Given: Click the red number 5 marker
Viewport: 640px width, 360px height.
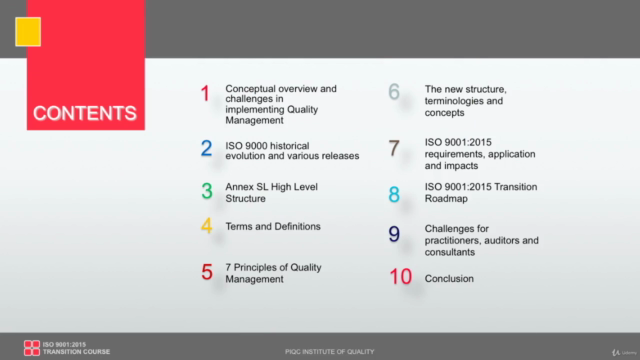Looking at the screenshot, I should pyautogui.click(x=207, y=272).
